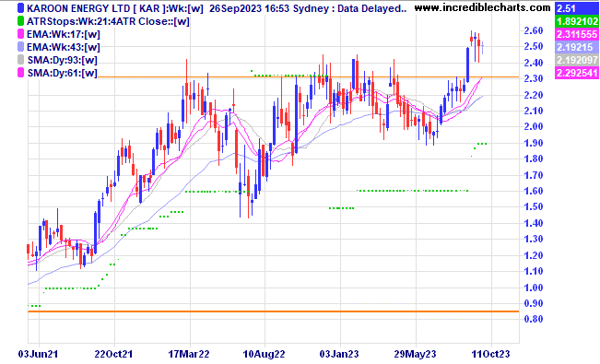Click the 2.51 price value box
The image size is (600, 364).
(576, 8)
